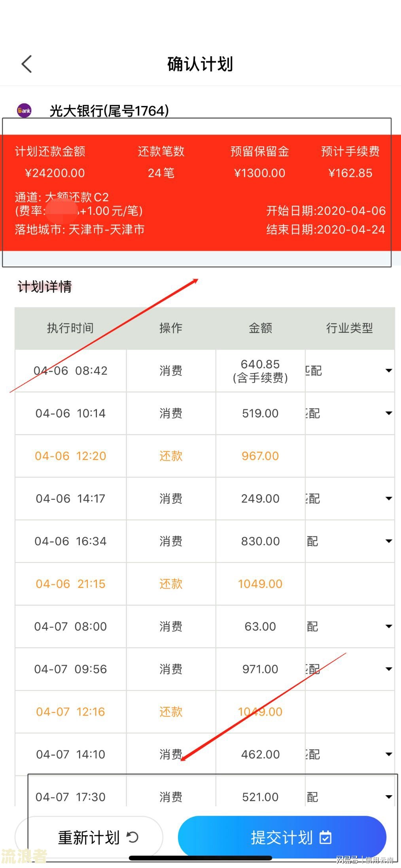Viewport: 401px width, 868px height.
Task: Submit the plan with 提交计划 button
Action: coord(282,837)
